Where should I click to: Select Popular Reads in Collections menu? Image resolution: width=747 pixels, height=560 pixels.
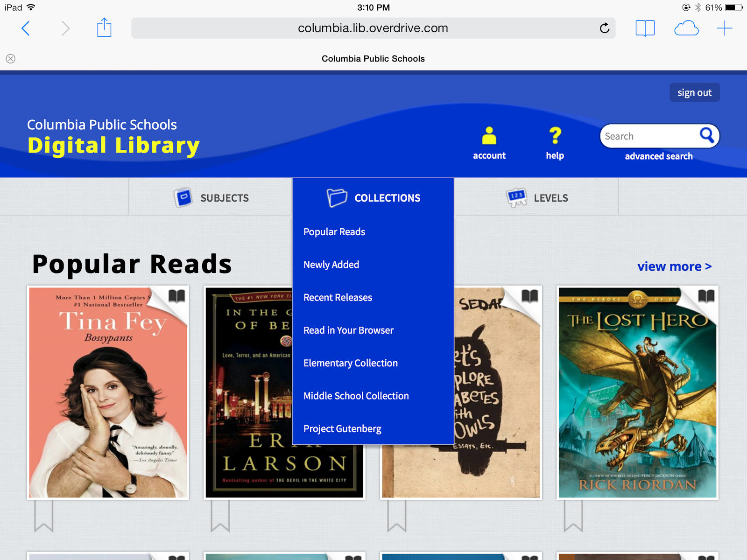tap(334, 232)
